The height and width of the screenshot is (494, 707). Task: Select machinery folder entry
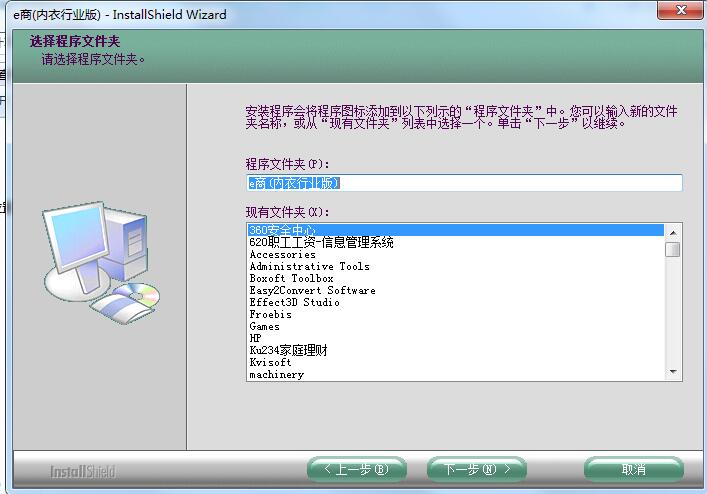pyautogui.click(x=455, y=375)
